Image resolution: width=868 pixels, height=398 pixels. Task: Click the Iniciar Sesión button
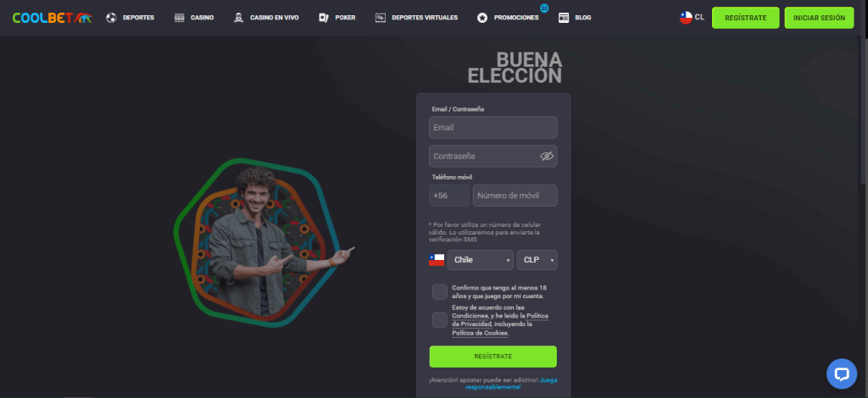pos(820,18)
